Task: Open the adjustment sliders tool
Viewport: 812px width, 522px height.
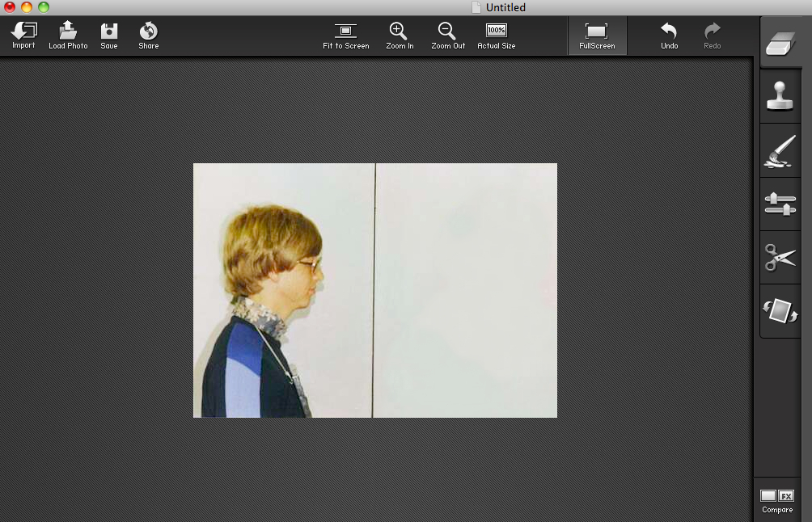Action: point(780,204)
